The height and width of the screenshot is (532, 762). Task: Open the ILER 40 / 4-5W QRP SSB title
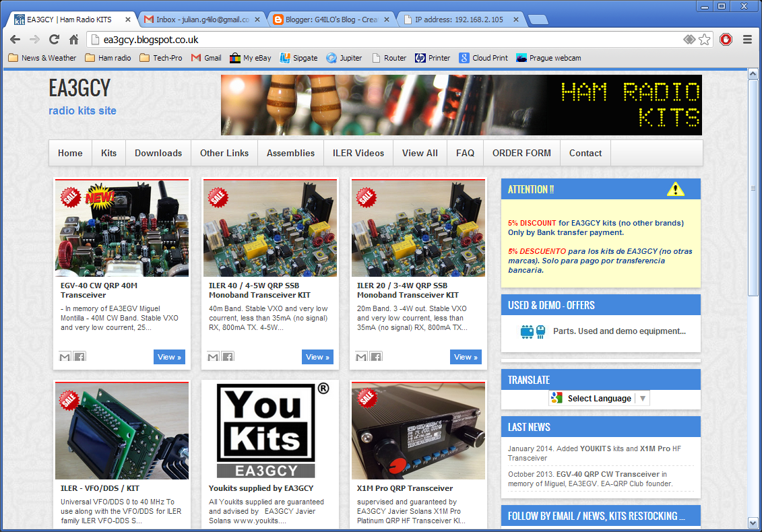click(259, 290)
